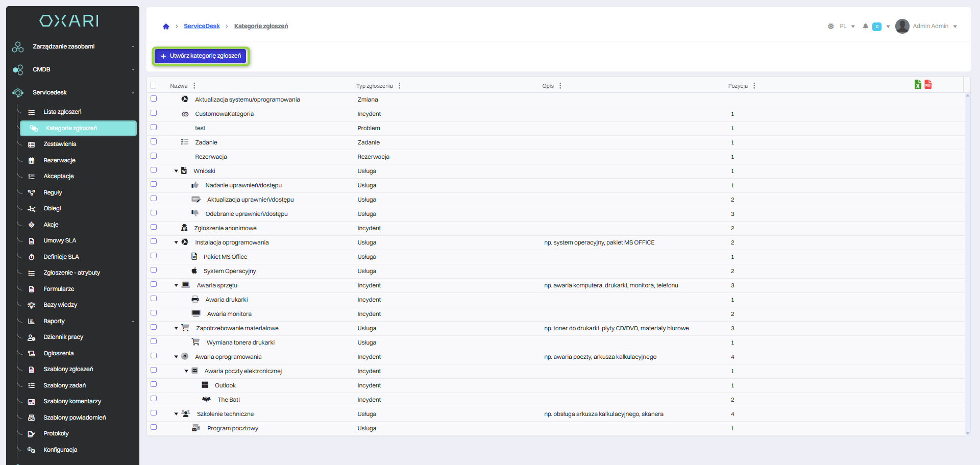Viewport: 980px width, 465px height.
Task: Check the select-all header checkbox
Action: 153,86
